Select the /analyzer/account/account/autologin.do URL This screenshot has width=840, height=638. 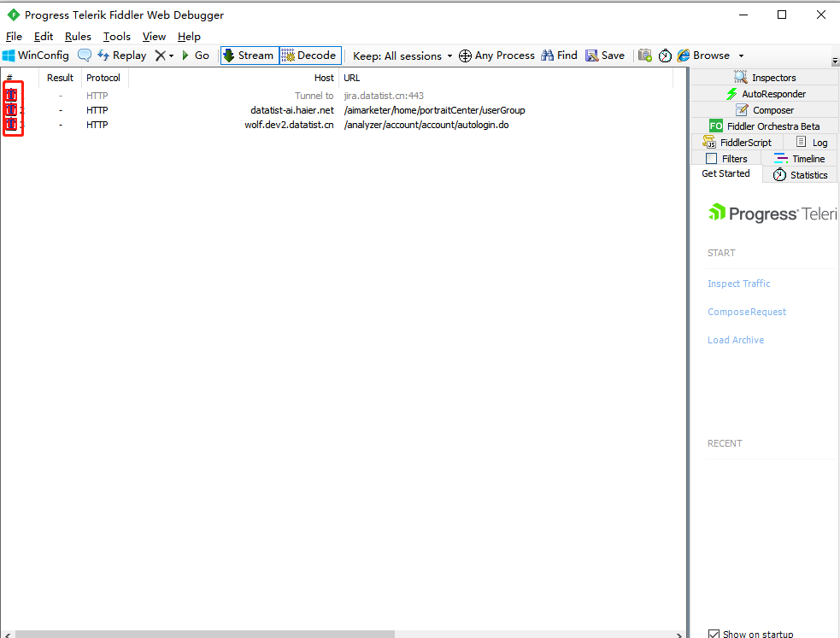pos(426,124)
